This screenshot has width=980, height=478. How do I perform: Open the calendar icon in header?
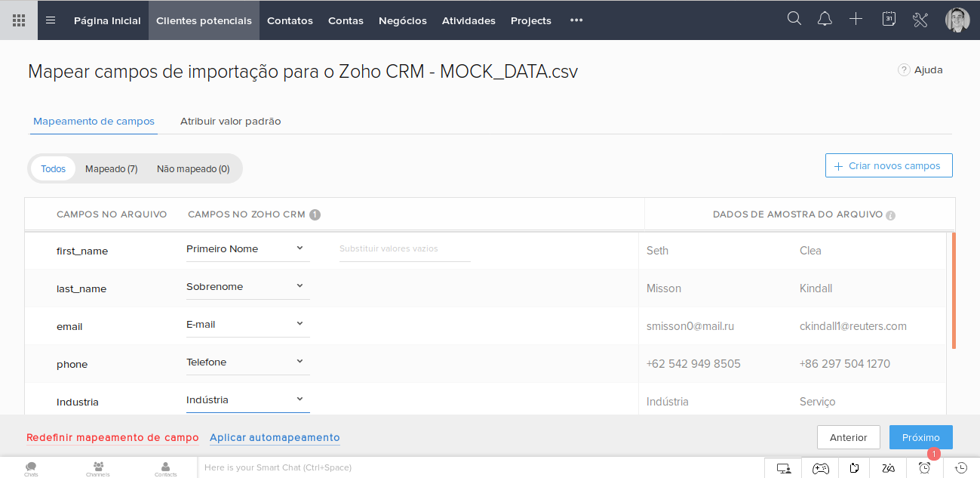coord(889,19)
